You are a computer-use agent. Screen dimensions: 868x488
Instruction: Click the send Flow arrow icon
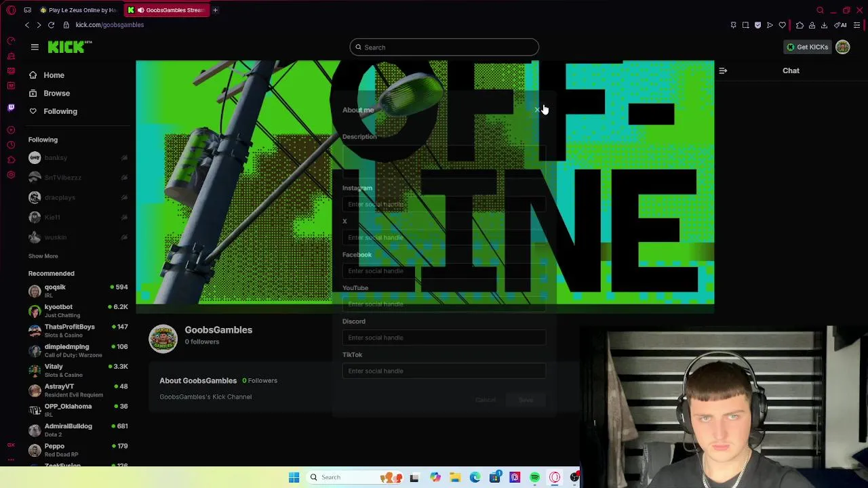click(770, 25)
